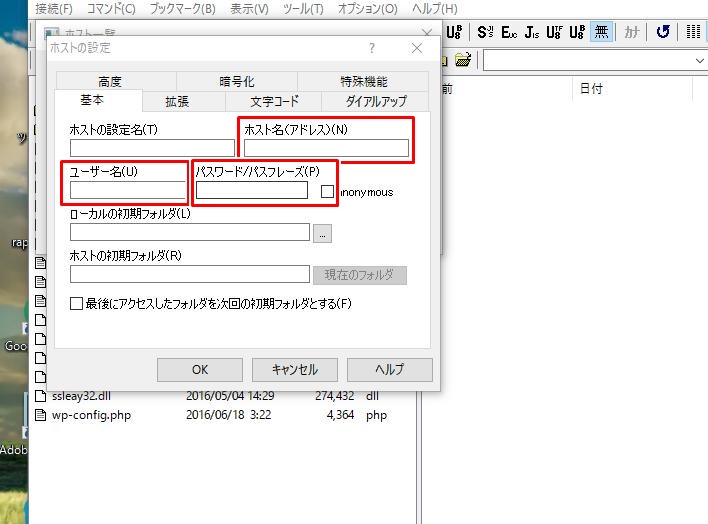Expand the remote path dropdown arrow
708x524 pixels.
pyautogui.click(x=699, y=61)
